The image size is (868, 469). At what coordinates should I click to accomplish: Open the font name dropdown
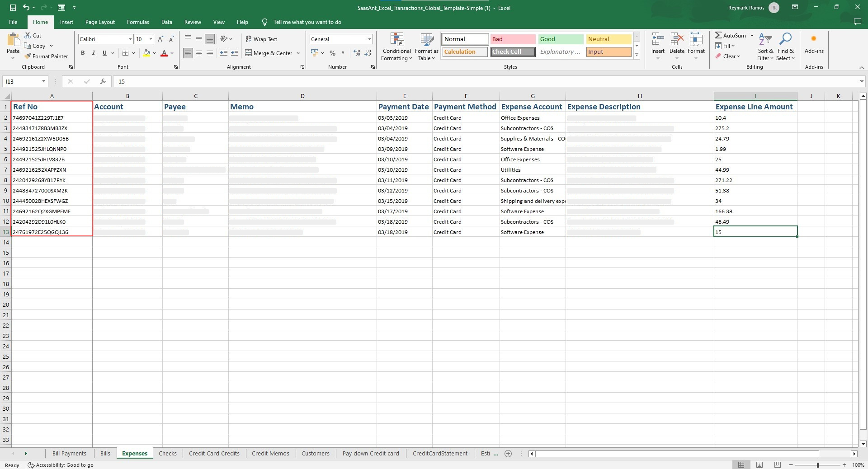(130, 39)
